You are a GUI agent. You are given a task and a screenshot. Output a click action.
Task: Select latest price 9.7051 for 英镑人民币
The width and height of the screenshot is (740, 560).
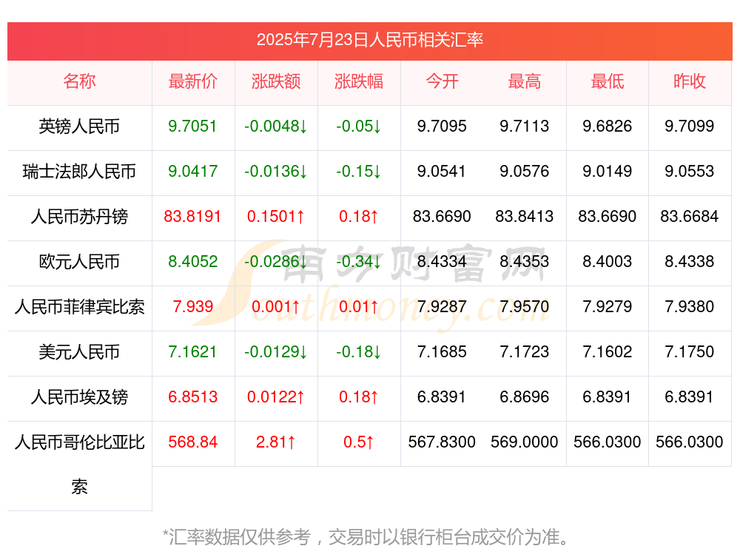pyautogui.click(x=192, y=126)
